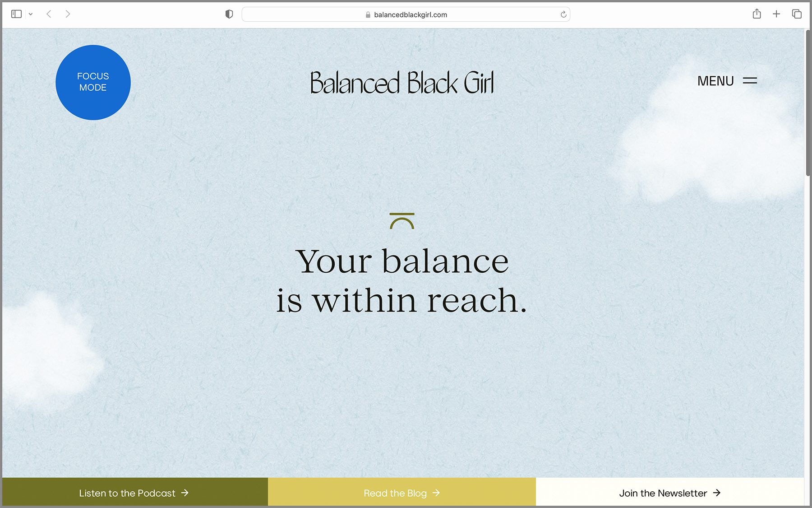
Task: Open a new tab with the plus icon
Action: click(x=777, y=14)
